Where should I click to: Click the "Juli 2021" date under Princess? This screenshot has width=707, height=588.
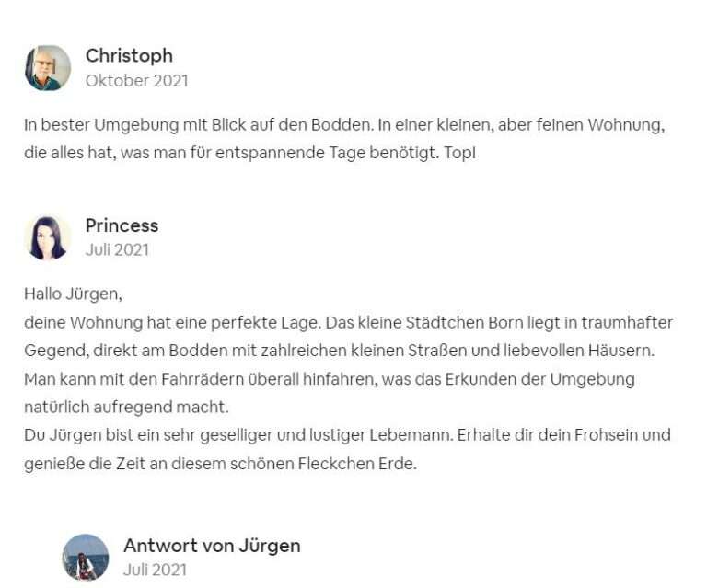point(117,249)
